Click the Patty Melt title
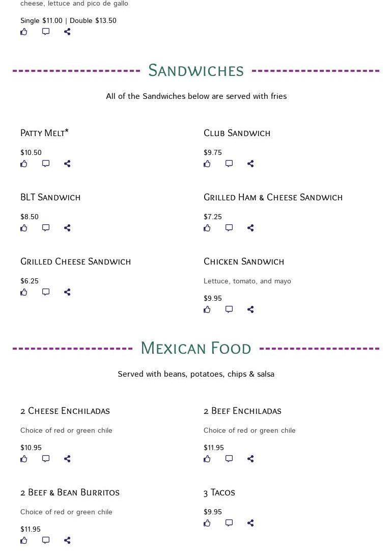 pos(44,133)
